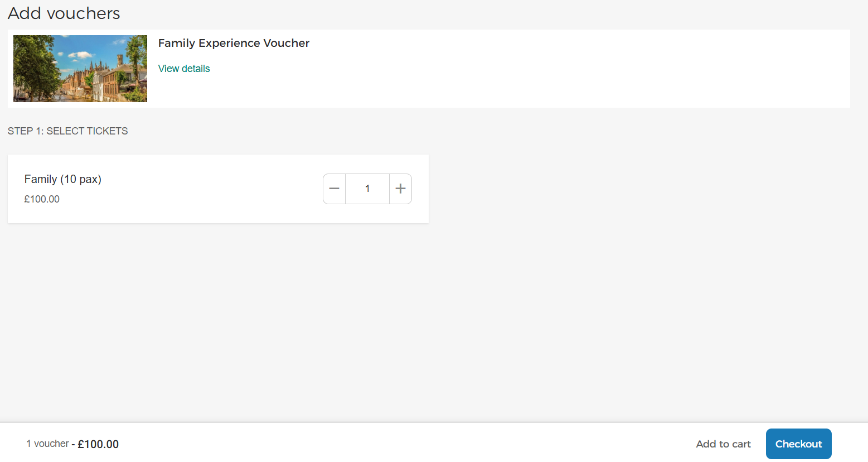Viewport: 868px width, 462px height.
Task: Click the Add vouchers page heading
Action: (x=64, y=13)
